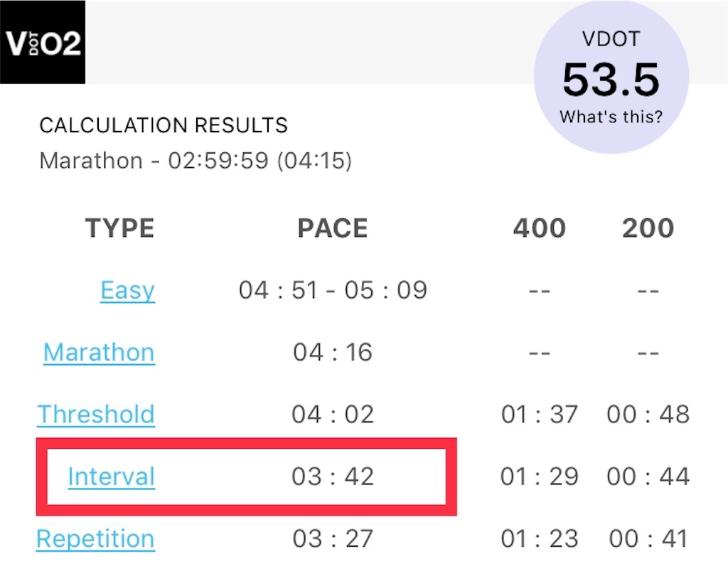Select the Threshold pace 04:02 value

coord(333,414)
